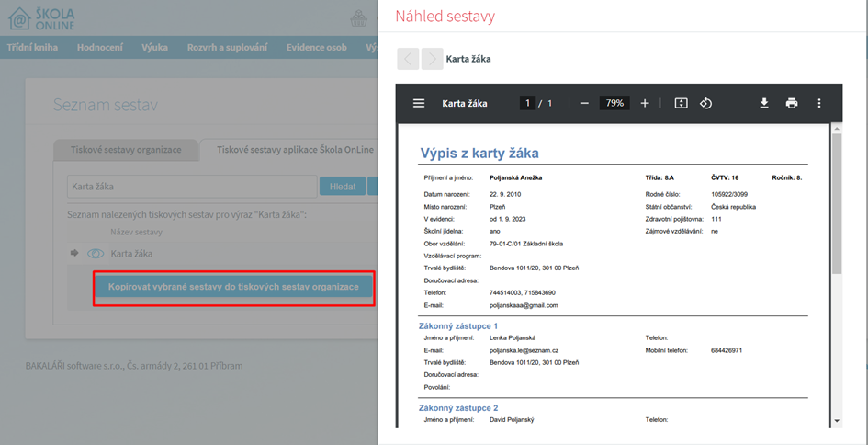868x445 pixels.
Task: Open the Hodnocení menu
Action: click(x=100, y=48)
